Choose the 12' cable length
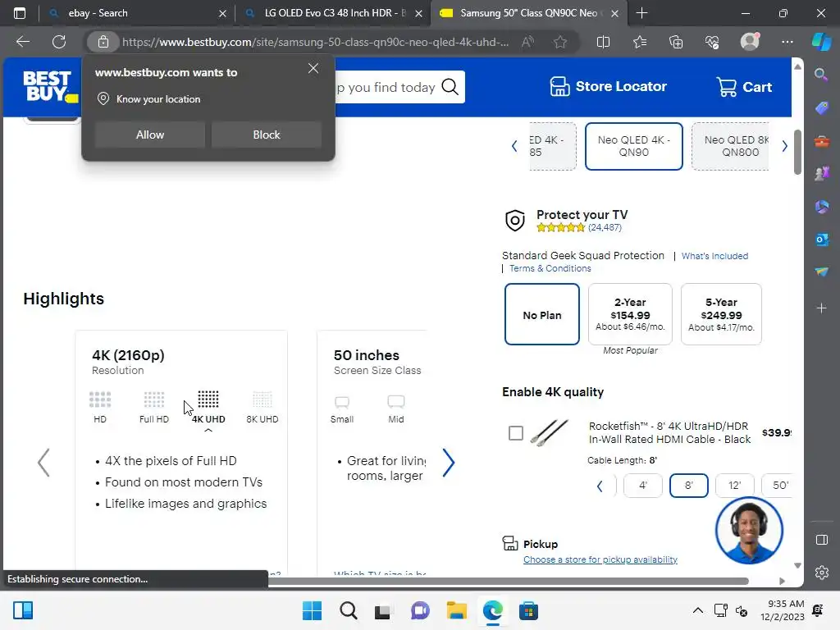Screen dimensions: 840x630 tap(734, 486)
